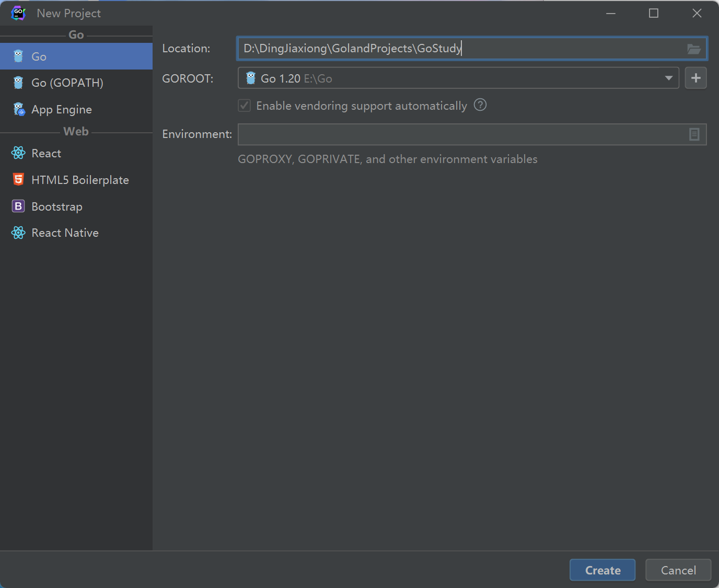
Task: Select App Engine project type
Action: (76, 109)
